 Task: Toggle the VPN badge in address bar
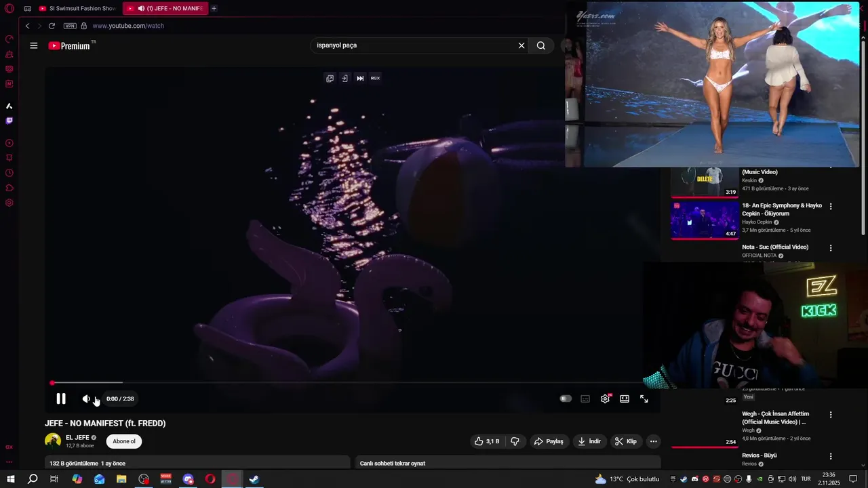coord(70,26)
